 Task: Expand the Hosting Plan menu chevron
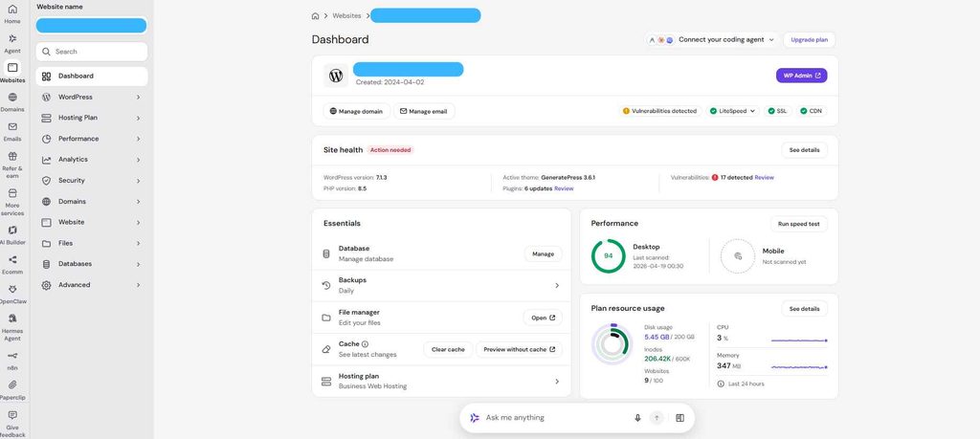tap(138, 118)
